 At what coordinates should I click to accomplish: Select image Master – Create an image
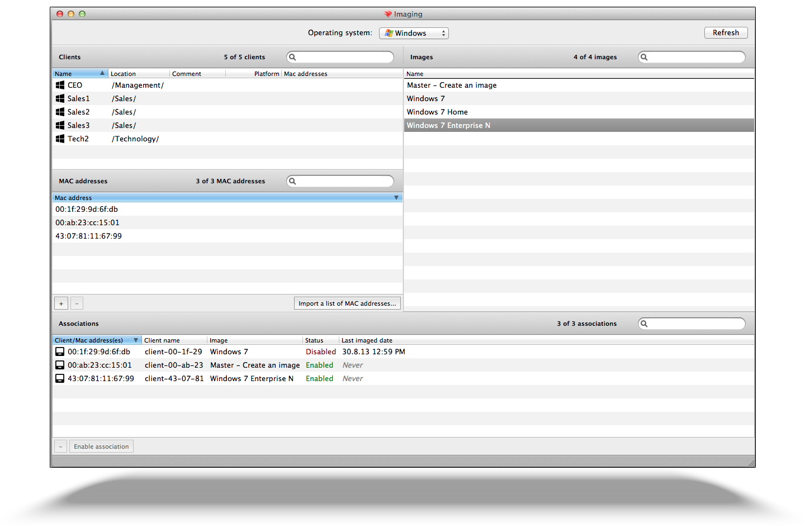coord(579,85)
